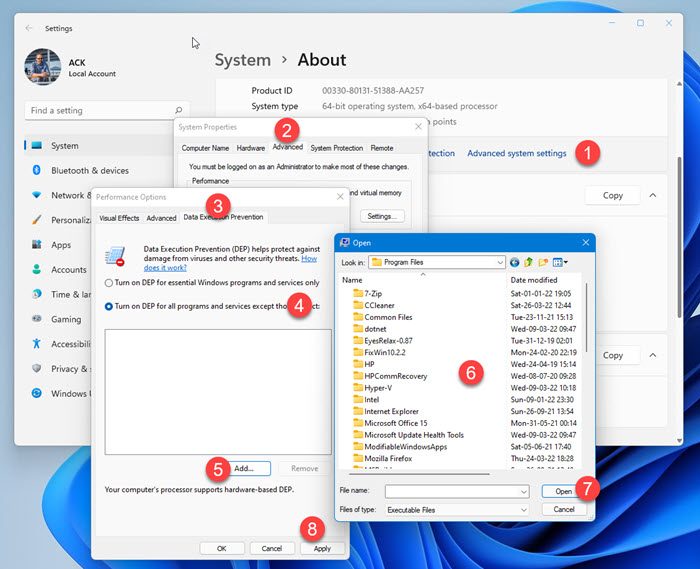Click the Up One Level folder icon
Screen dimensions: 700x569
click(529, 262)
